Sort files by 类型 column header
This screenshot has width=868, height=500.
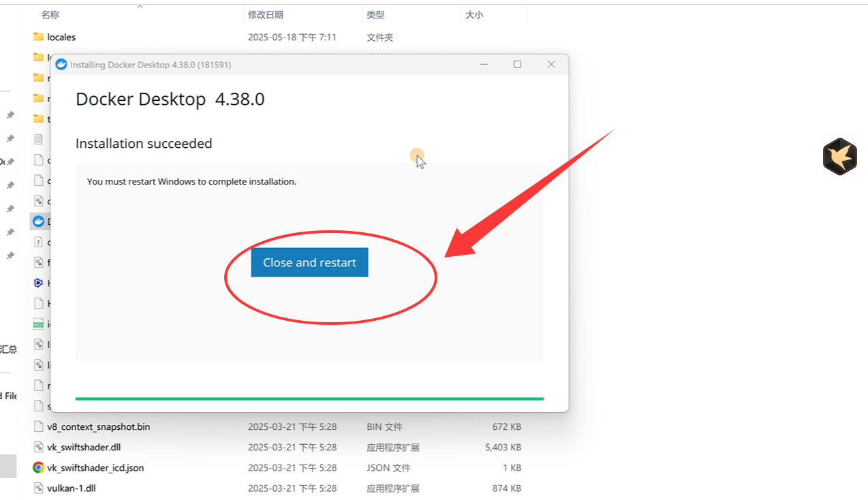(x=375, y=14)
